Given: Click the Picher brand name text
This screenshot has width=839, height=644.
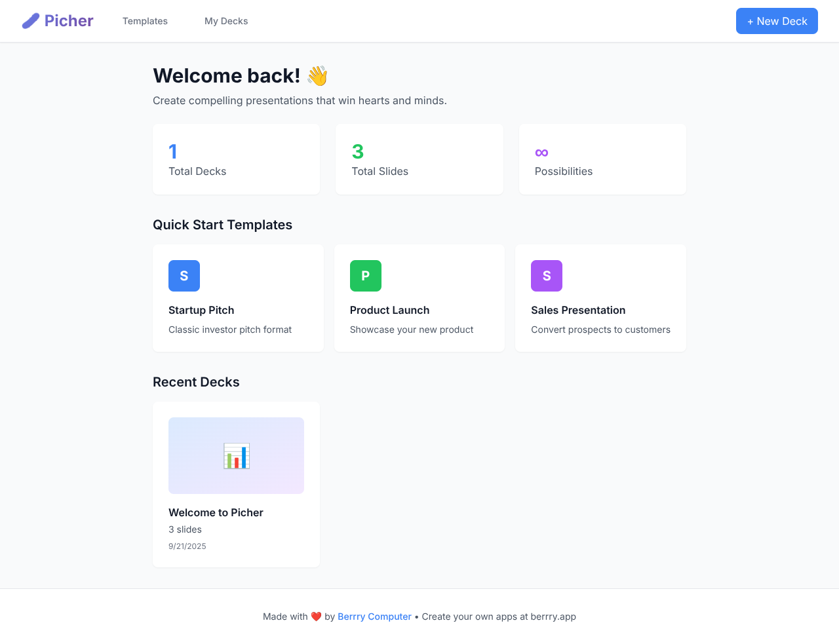Looking at the screenshot, I should (69, 21).
